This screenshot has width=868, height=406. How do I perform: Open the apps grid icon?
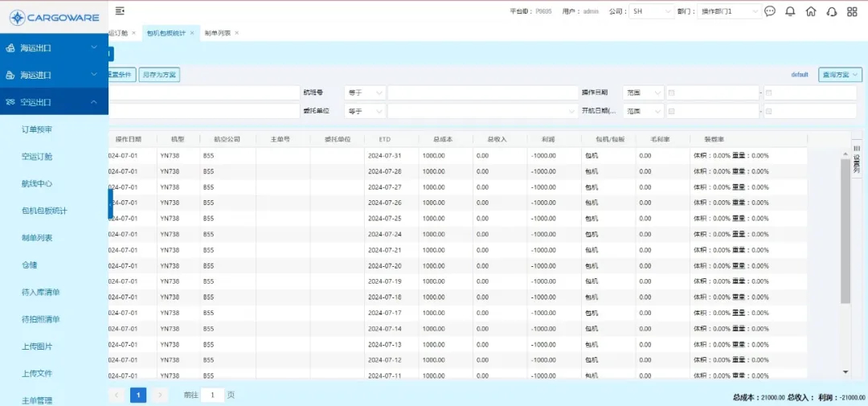coord(852,11)
